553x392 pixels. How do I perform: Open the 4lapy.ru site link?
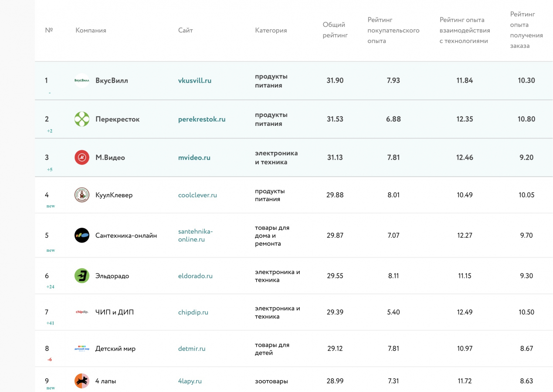pyautogui.click(x=190, y=381)
